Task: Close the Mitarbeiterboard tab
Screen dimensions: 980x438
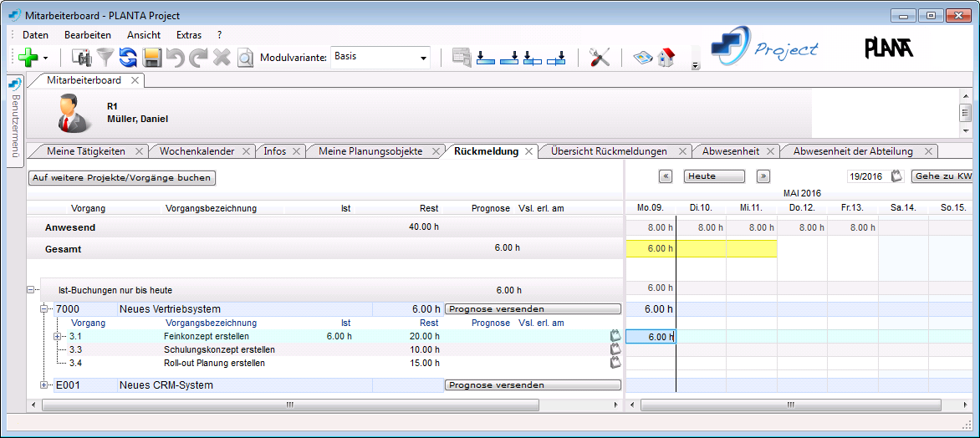Action: [135, 80]
